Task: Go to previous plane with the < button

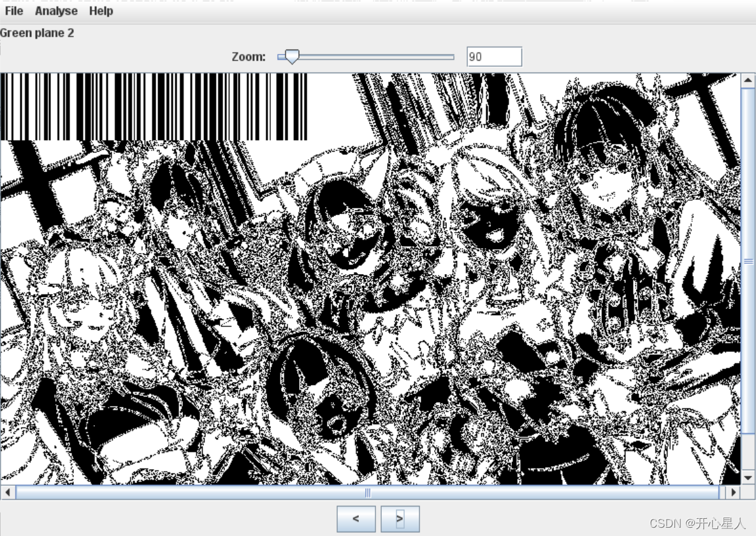Action: [356, 519]
